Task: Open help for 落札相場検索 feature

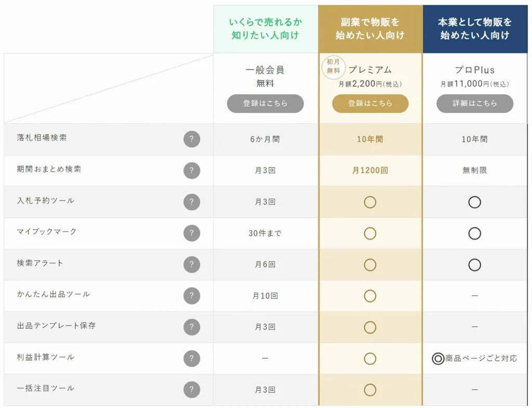Action: (x=192, y=139)
